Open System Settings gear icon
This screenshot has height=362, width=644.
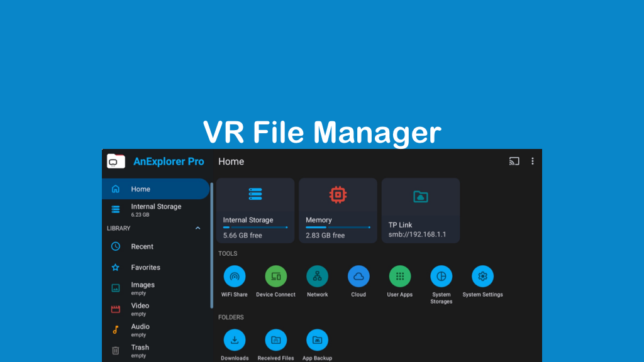point(482,277)
